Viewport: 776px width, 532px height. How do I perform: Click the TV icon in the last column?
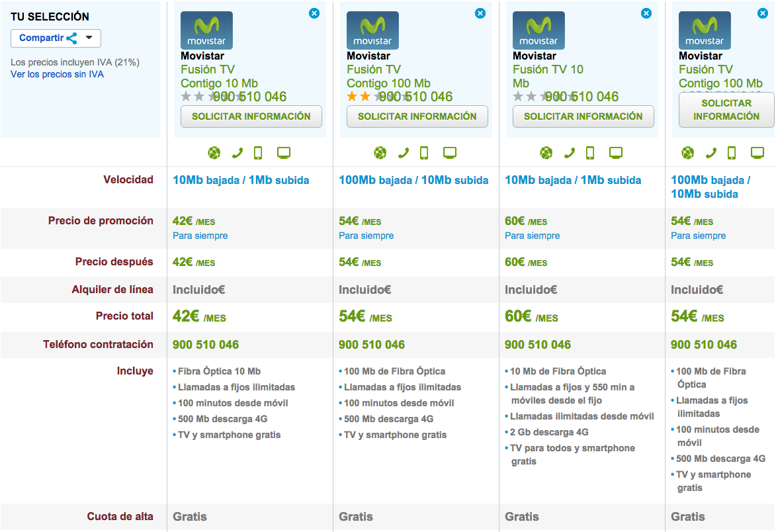click(757, 154)
